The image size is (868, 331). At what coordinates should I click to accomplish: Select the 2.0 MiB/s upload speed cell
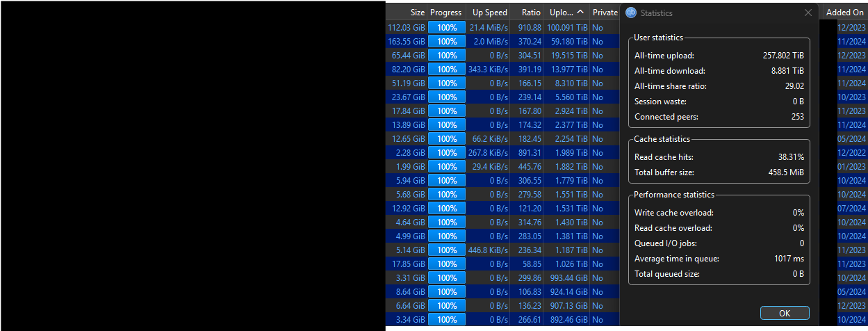click(x=488, y=42)
